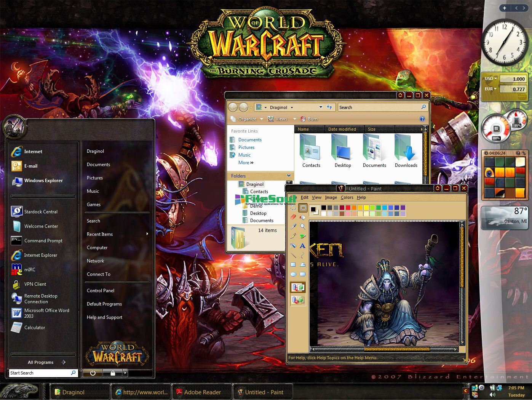Image resolution: width=532 pixels, height=400 pixels.
Task: Choose the Pencil tool in Paint
Action: click(293, 236)
